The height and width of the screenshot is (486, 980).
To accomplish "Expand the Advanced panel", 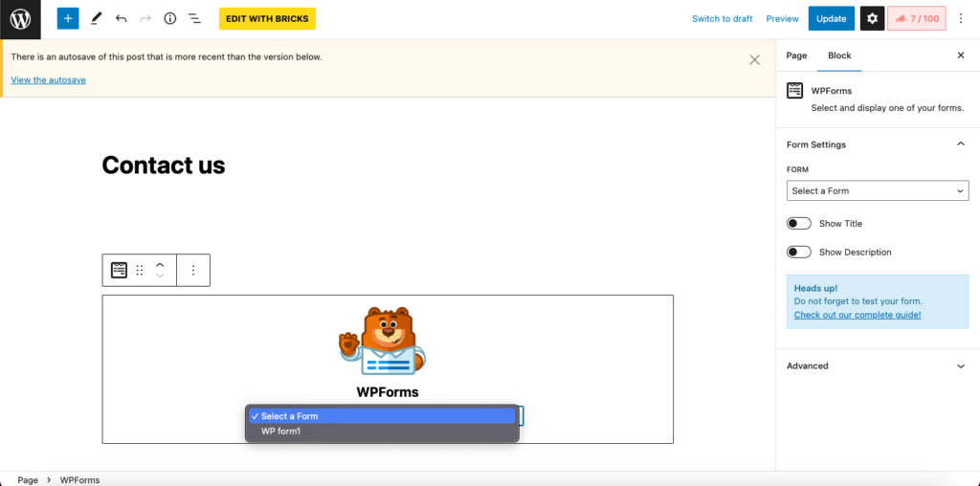I will [961, 366].
